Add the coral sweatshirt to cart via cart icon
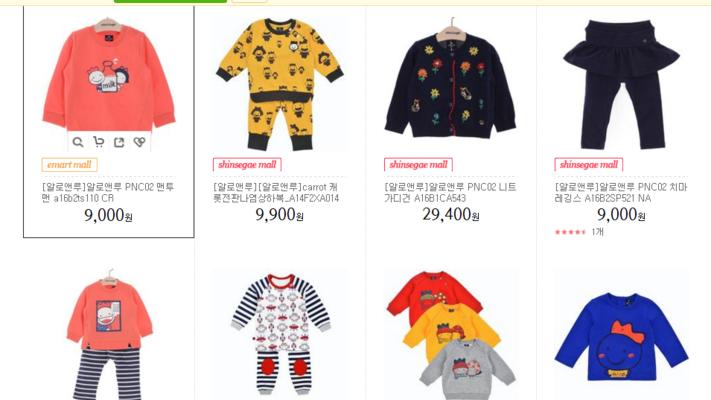Image resolution: width=711 pixels, height=400 pixels. (98, 142)
